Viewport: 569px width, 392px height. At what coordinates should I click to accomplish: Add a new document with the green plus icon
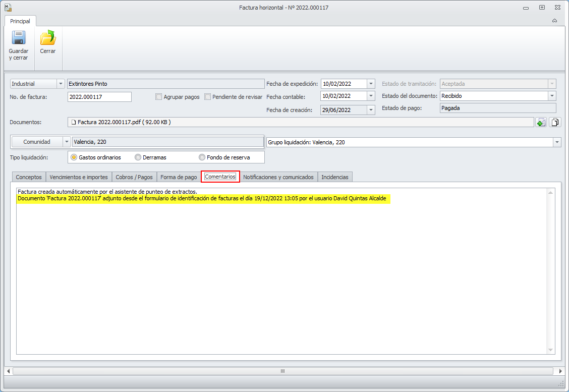(x=541, y=122)
